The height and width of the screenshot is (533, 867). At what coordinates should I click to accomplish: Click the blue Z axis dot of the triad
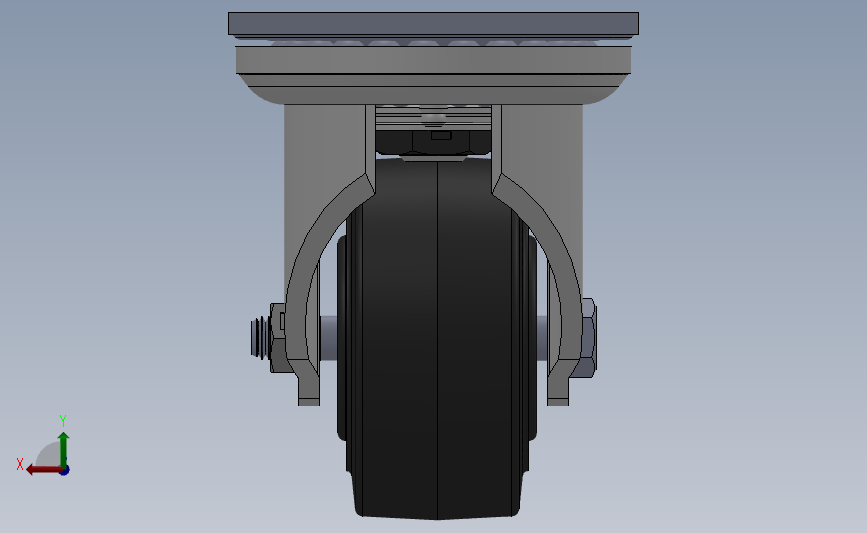[x=65, y=471]
